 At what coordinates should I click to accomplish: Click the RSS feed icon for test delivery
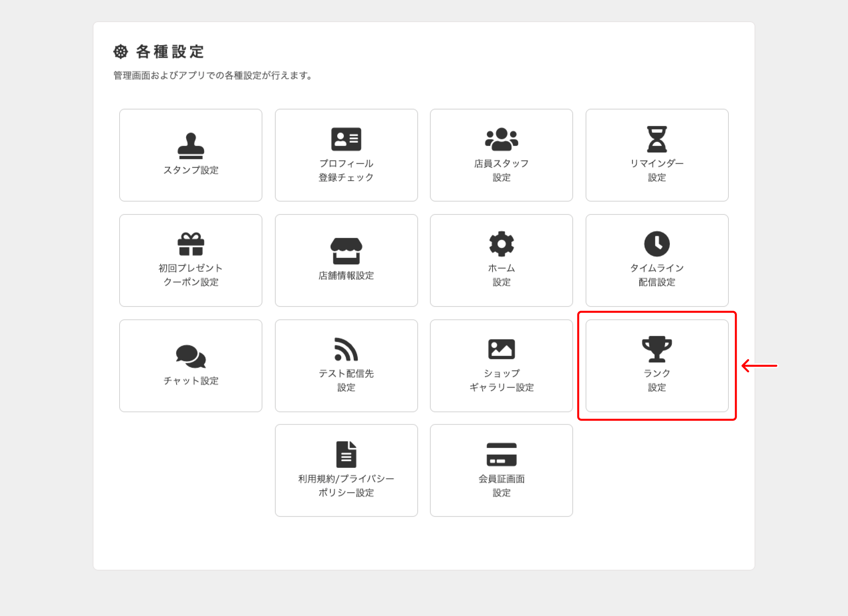pyautogui.click(x=346, y=349)
